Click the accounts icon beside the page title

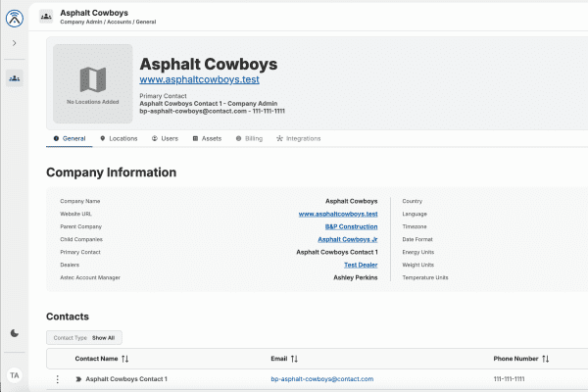pyautogui.click(x=46, y=17)
